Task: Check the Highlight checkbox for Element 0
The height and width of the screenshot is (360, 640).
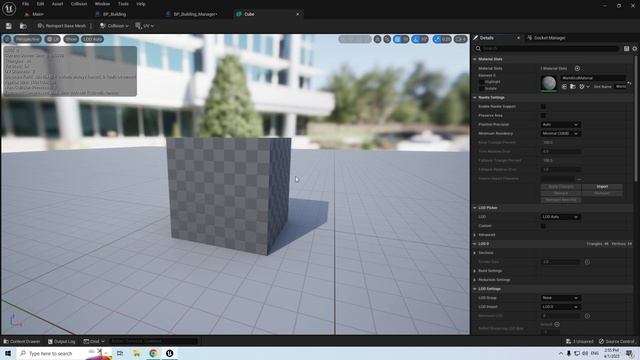Action: pyautogui.click(x=481, y=82)
